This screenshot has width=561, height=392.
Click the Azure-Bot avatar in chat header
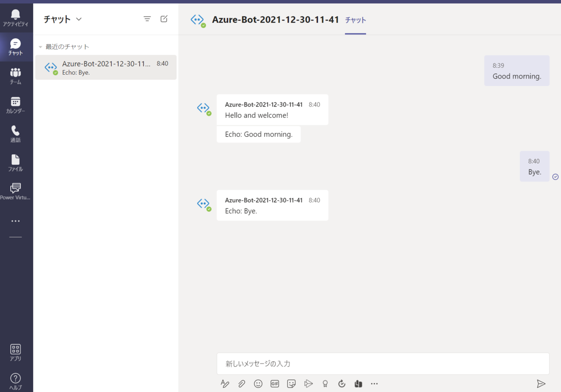198,20
